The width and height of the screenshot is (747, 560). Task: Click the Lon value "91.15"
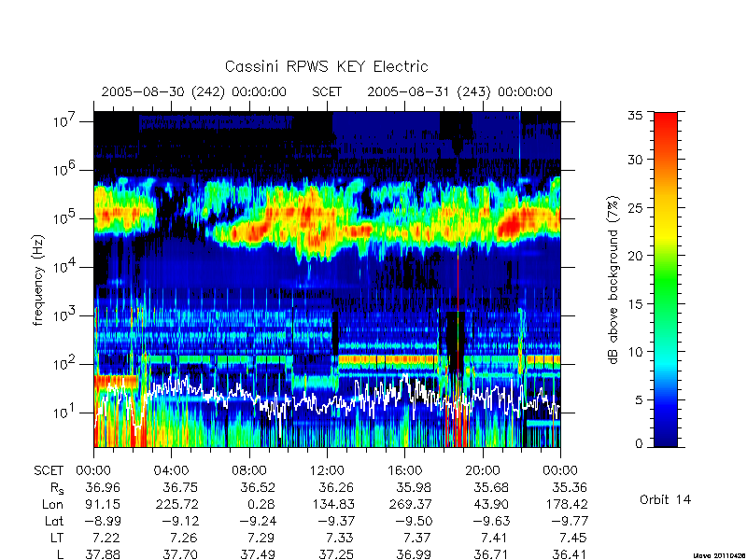tap(103, 504)
